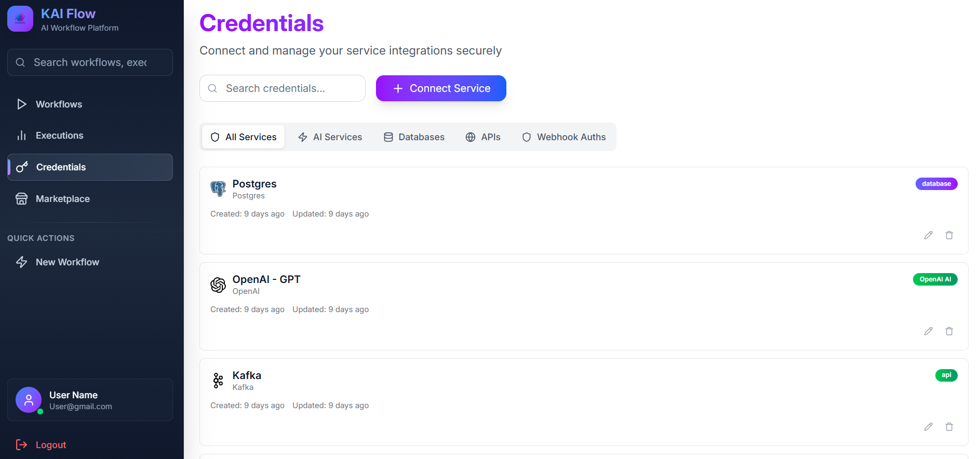Switch to the Webhook Auths tab

pyautogui.click(x=564, y=137)
